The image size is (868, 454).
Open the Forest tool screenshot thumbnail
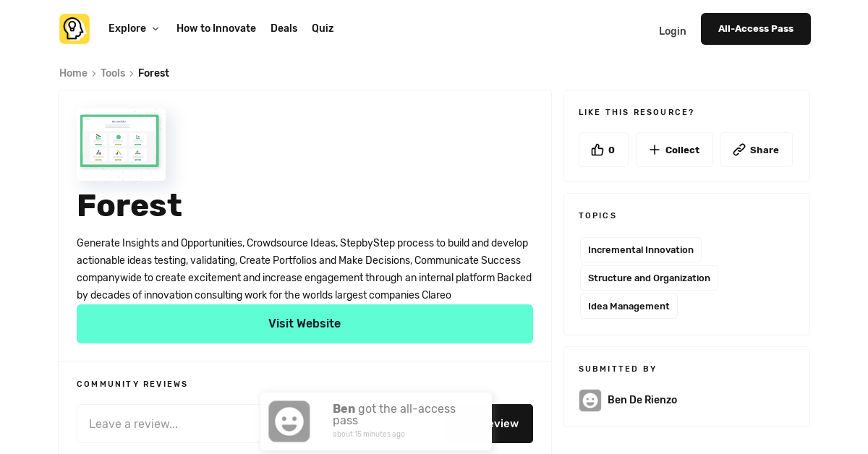(x=121, y=143)
